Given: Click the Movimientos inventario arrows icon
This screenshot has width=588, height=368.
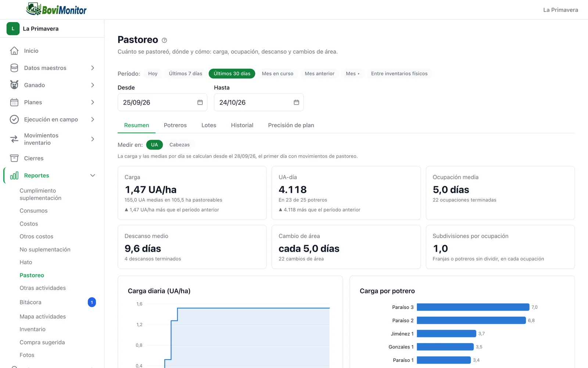Looking at the screenshot, I should (x=14, y=139).
